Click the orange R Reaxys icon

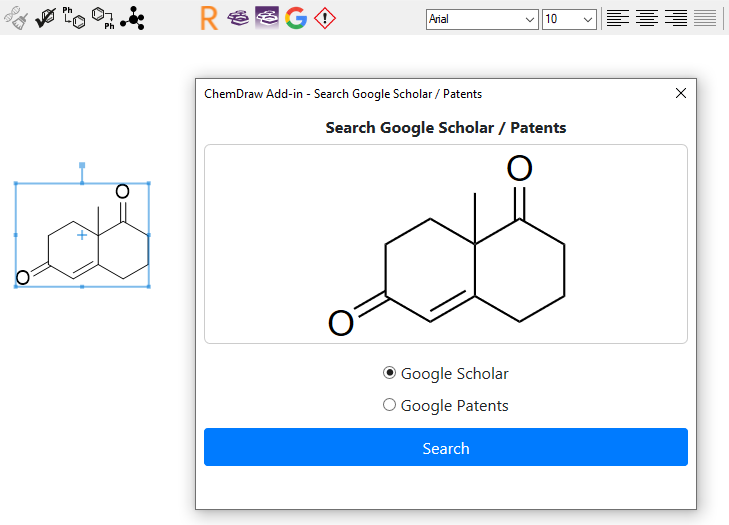pyautogui.click(x=209, y=19)
